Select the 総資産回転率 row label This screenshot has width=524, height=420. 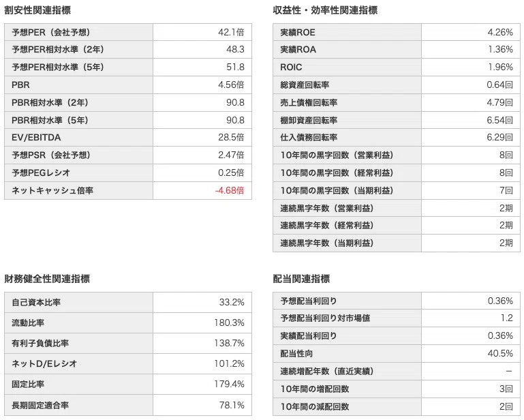point(305,85)
